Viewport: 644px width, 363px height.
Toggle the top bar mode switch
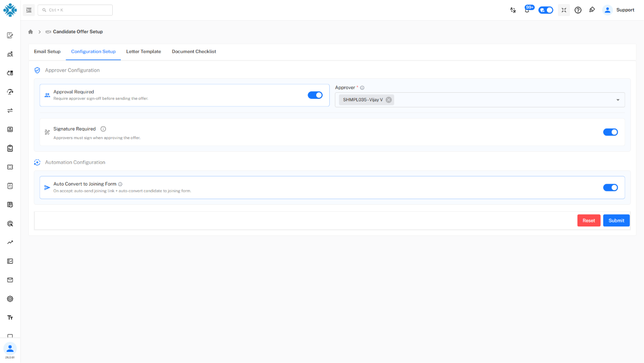pos(546,10)
